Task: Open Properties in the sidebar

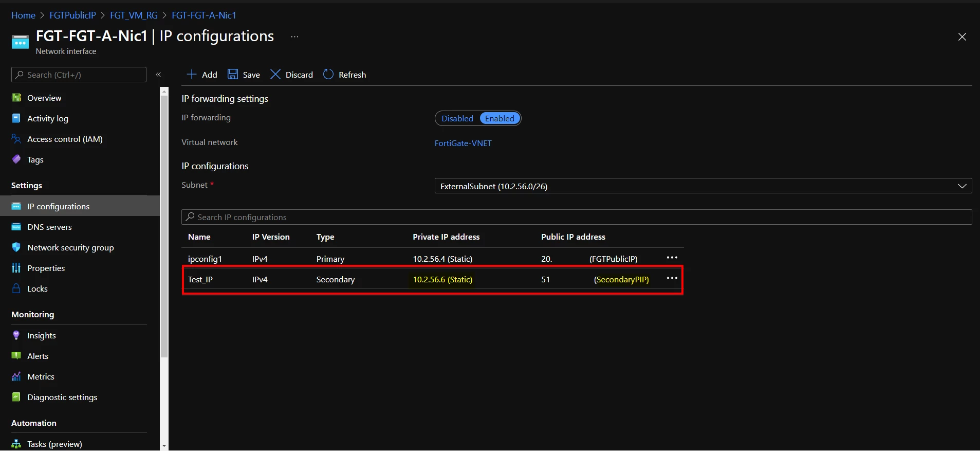Action: [46, 268]
